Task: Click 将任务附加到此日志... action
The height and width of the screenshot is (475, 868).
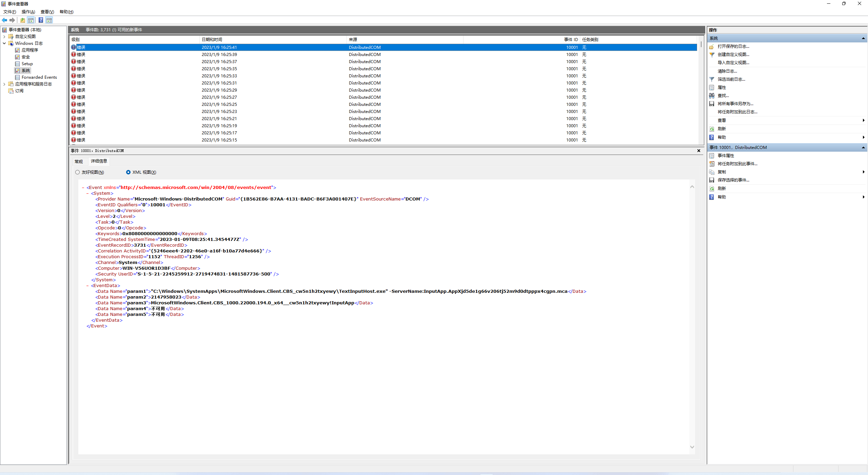Action: 737,112
